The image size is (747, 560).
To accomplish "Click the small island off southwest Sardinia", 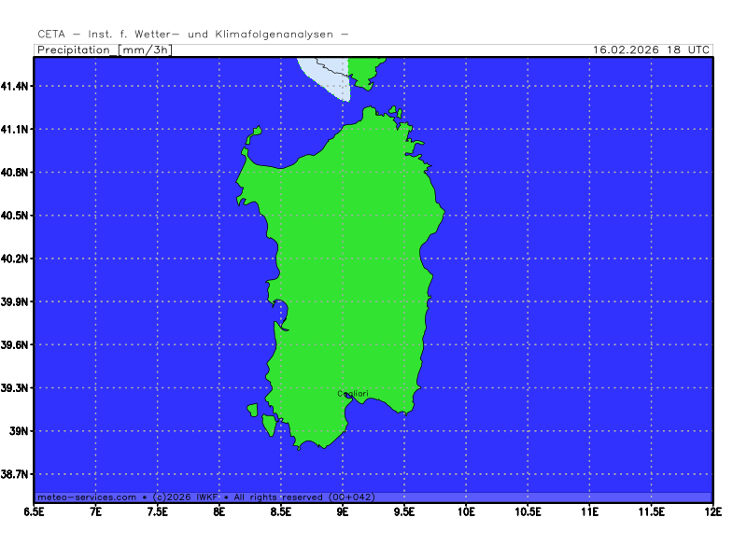I will pyautogui.click(x=252, y=410).
